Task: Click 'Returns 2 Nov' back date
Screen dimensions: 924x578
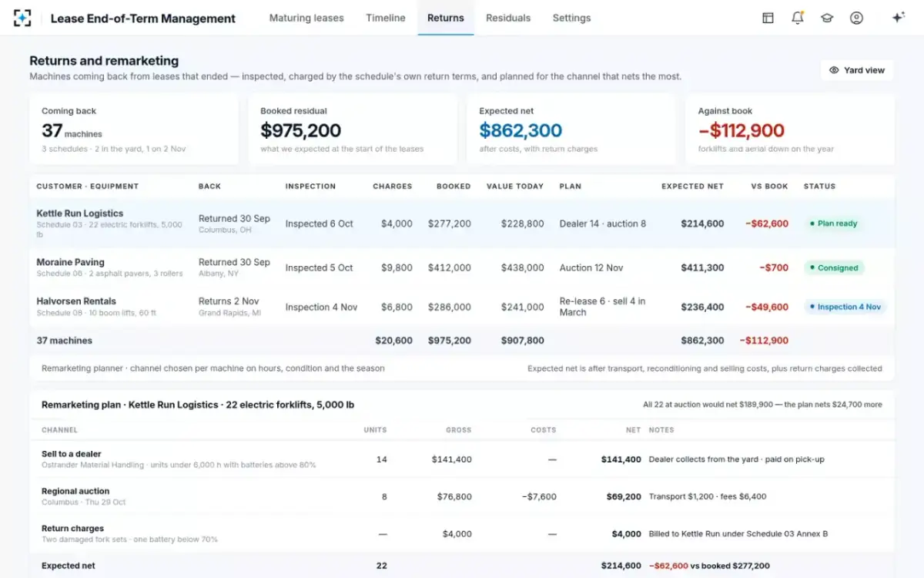Action: pyautogui.click(x=229, y=301)
